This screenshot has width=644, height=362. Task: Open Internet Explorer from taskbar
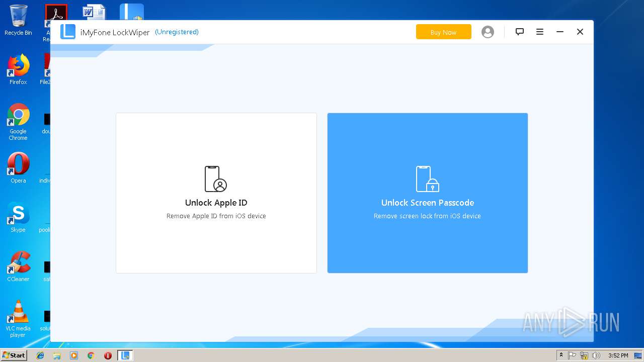click(x=40, y=355)
